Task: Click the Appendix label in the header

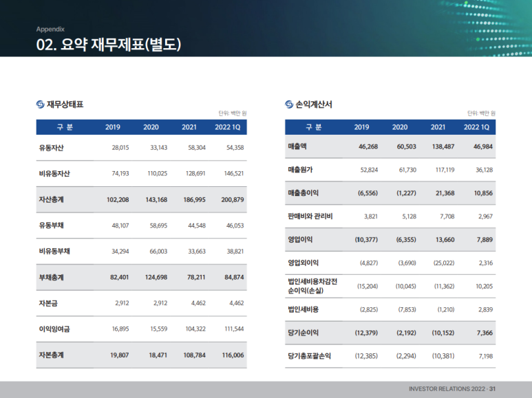Action: (50, 29)
